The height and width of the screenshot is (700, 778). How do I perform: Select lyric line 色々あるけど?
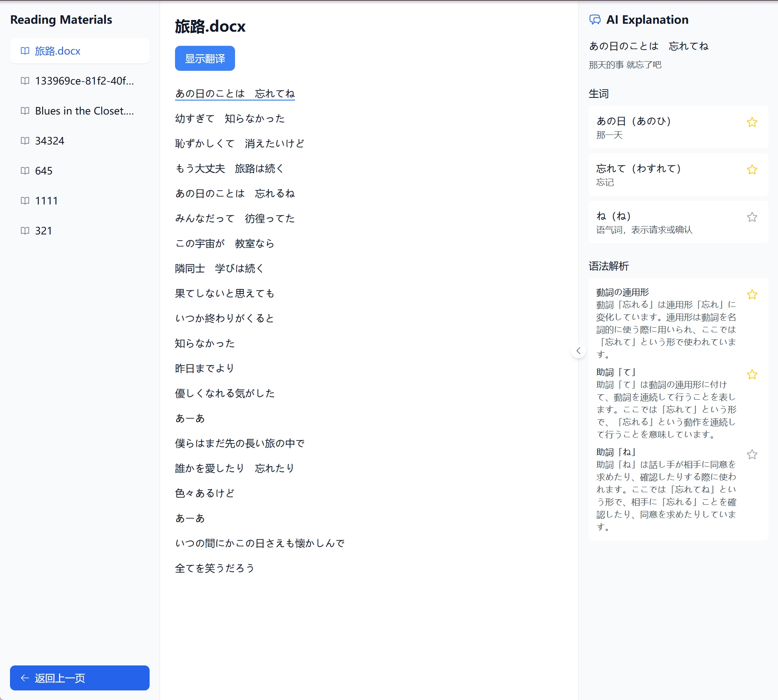click(x=205, y=493)
